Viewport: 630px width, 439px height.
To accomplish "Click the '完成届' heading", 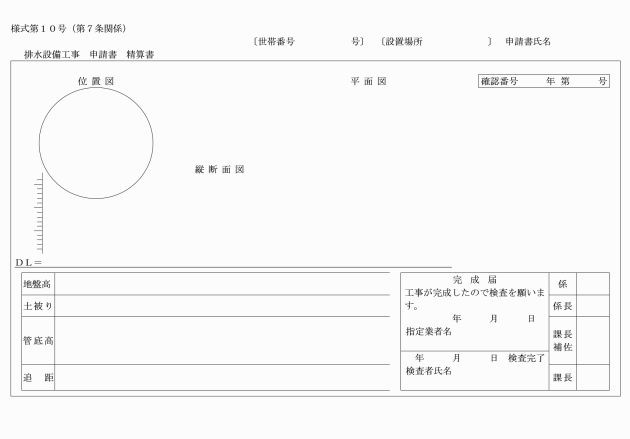I will click(x=475, y=280).
